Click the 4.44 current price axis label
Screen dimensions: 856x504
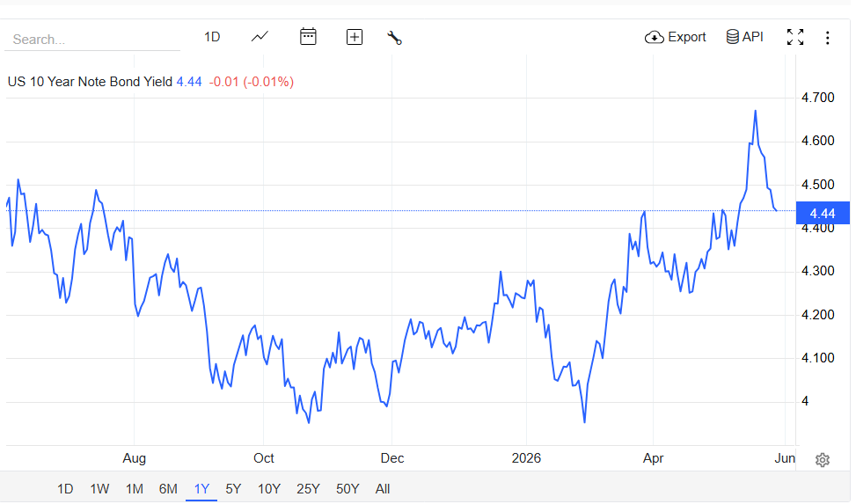pos(823,214)
